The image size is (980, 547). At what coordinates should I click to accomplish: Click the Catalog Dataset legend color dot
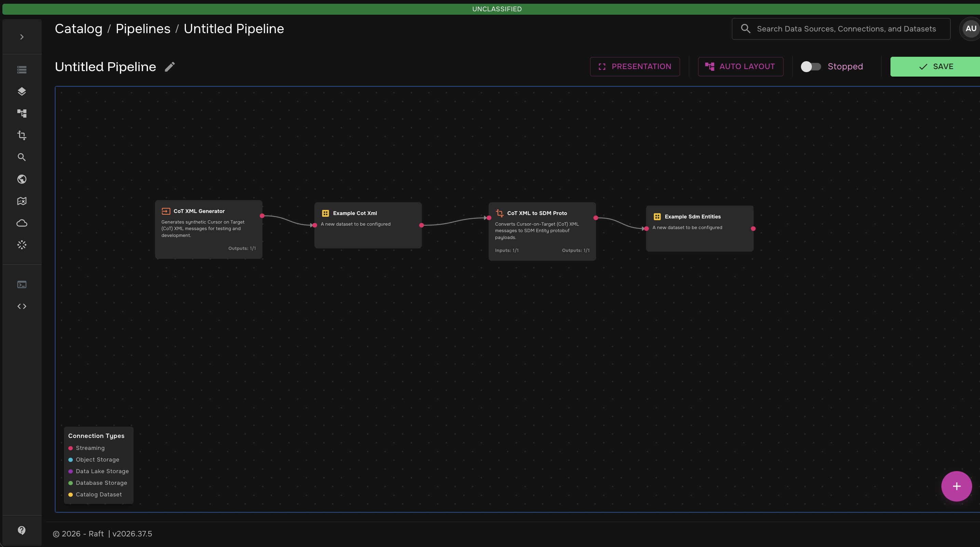point(70,494)
